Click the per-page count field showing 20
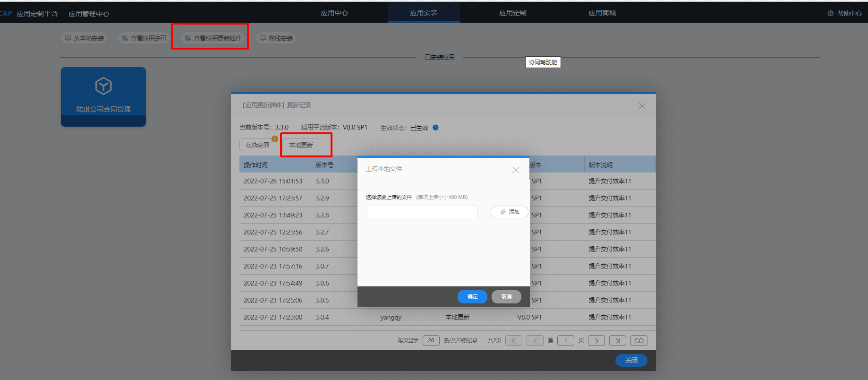This screenshot has width=868, height=380. click(x=431, y=340)
